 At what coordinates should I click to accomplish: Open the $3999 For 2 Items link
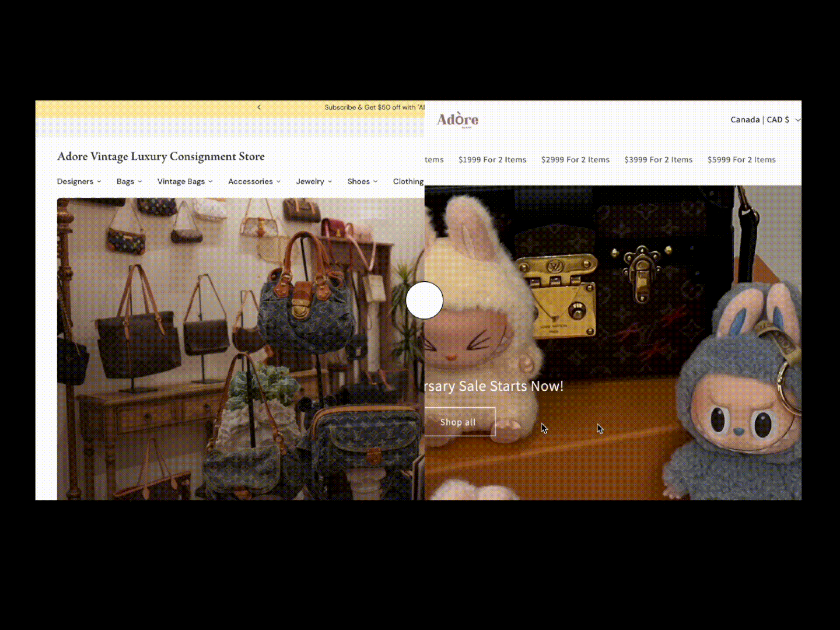(659, 160)
